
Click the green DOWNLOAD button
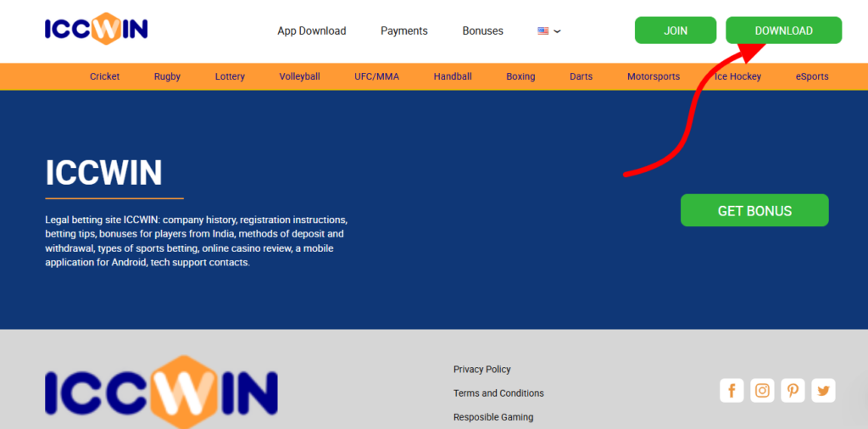784,31
